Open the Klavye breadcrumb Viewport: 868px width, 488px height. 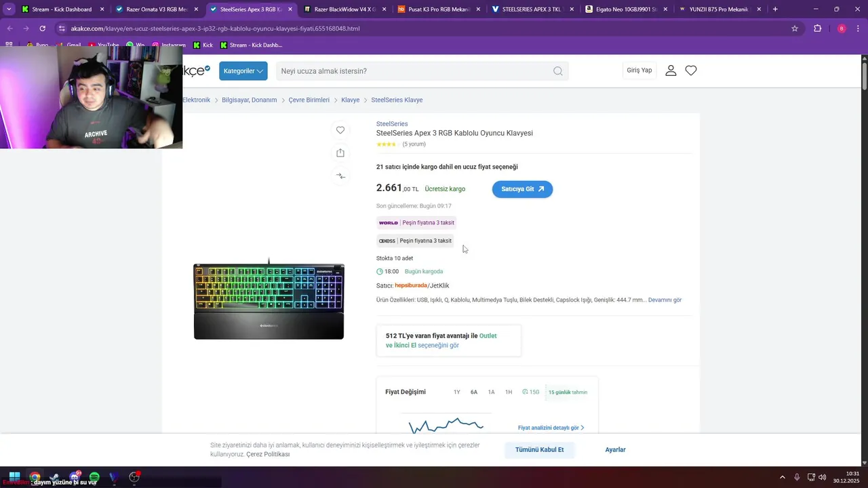350,100
